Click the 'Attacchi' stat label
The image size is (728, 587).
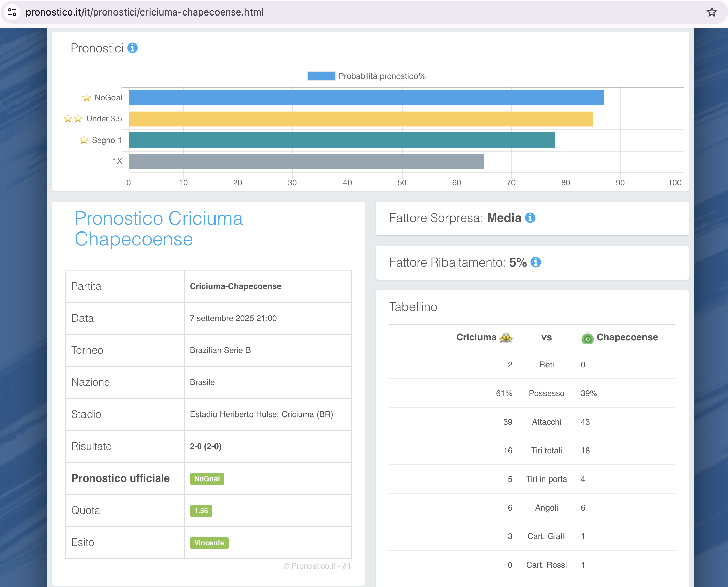point(546,422)
